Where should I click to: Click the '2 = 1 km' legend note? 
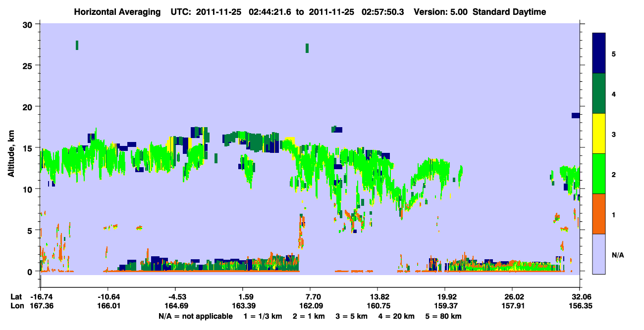coord(310,316)
